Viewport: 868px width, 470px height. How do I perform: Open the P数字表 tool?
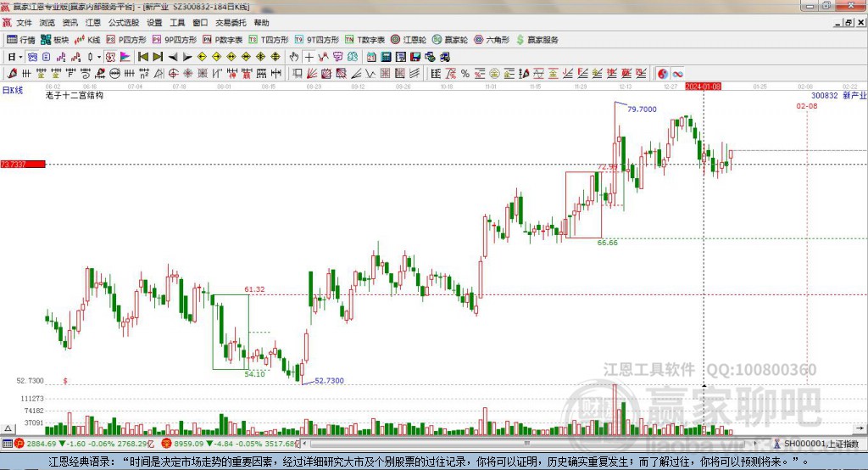(x=223, y=39)
